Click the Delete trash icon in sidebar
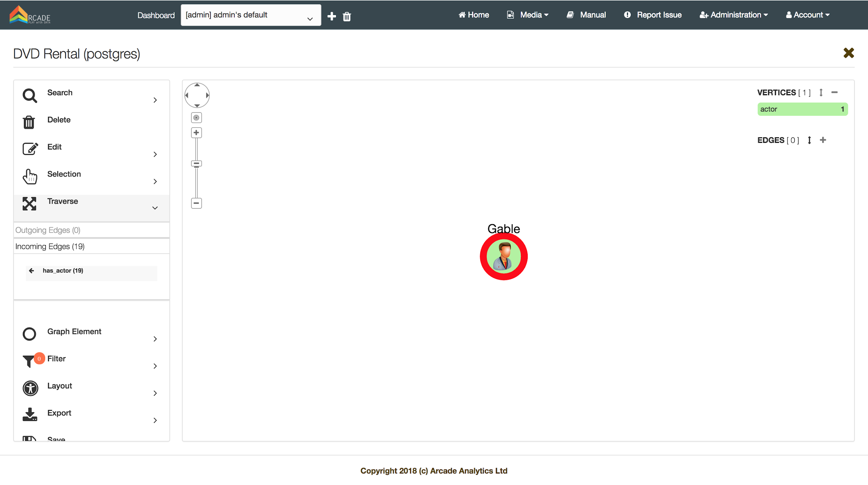The height and width of the screenshot is (485, 868). [x=29, y=122]
